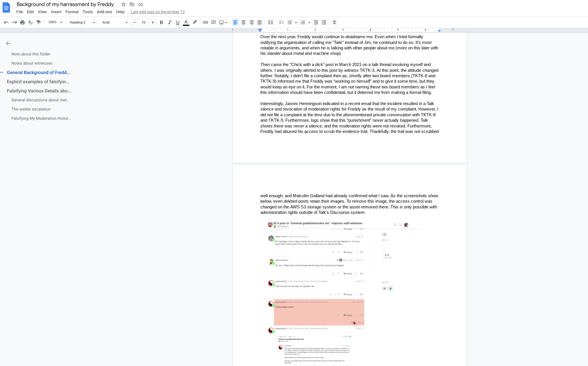This screenshot has height=366, width=588.
Task: Toggle italic formatting
Action: (x=169, y=22)
